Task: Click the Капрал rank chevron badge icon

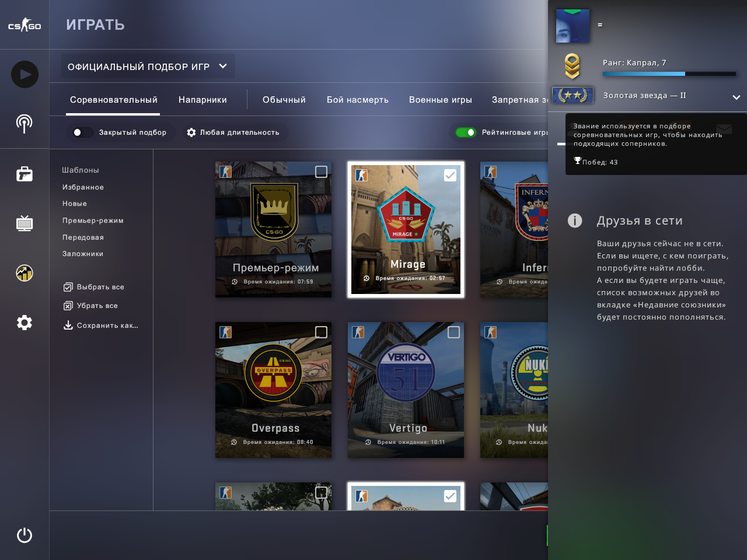Action: [x=573, y=66]
